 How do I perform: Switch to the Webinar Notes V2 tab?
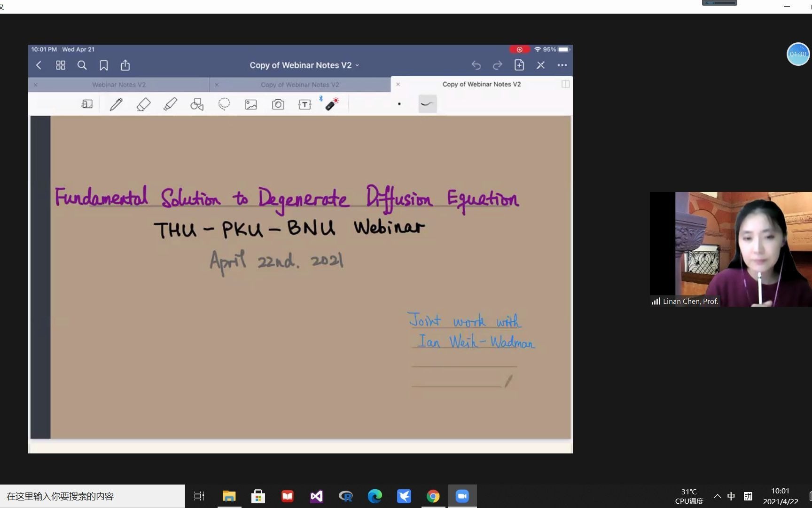[x=119, y=85]
